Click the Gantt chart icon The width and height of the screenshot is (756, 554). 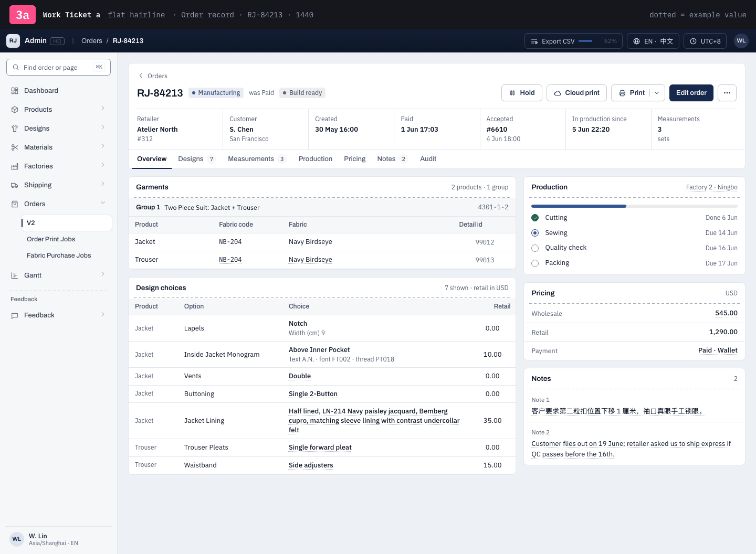coord(15,275)
